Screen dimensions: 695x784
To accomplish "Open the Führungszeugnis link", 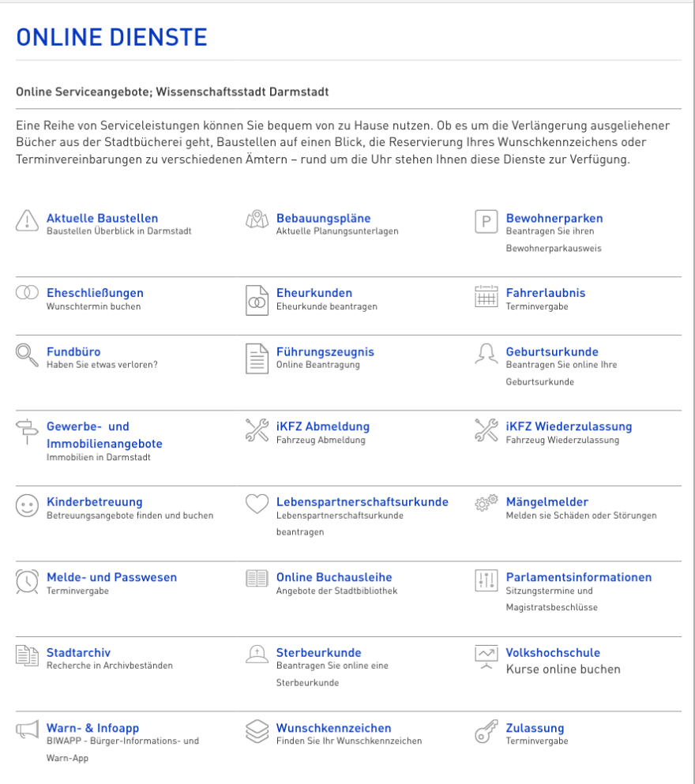I will tap(325, 352).
